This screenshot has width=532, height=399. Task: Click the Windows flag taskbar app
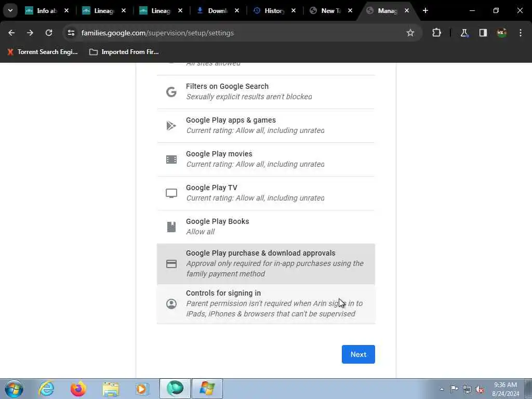point(207,389)
